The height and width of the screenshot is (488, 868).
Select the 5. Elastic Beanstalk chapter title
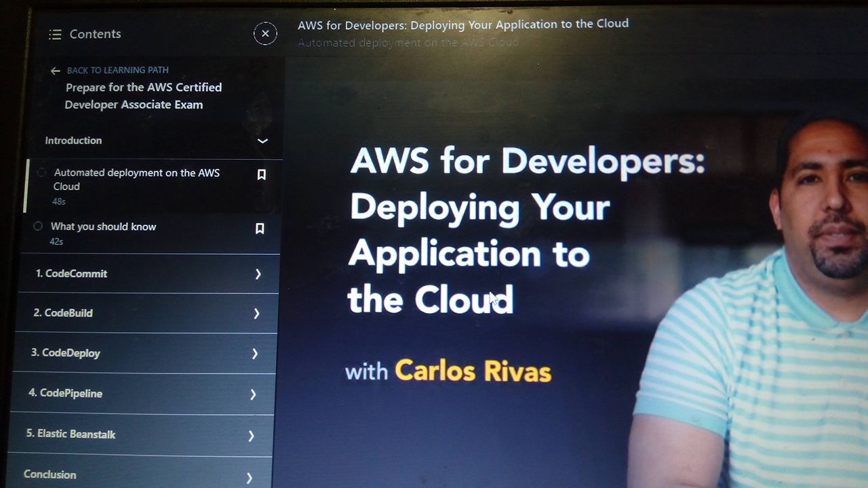[71, 434]
